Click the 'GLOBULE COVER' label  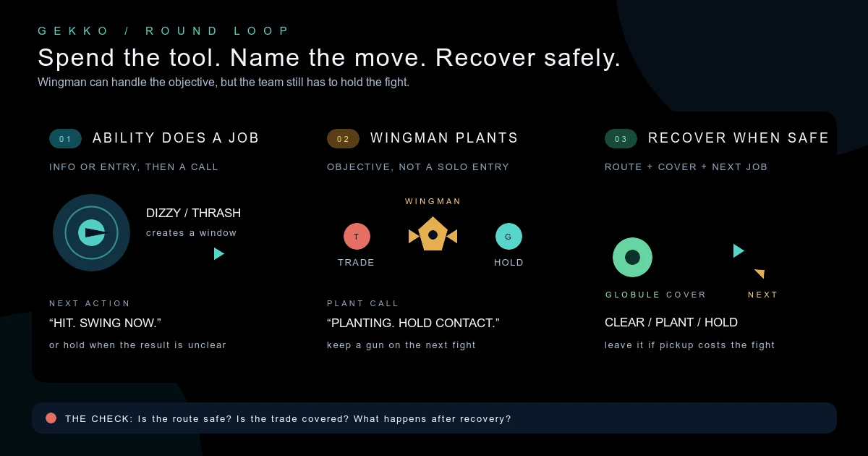point(656,295)
